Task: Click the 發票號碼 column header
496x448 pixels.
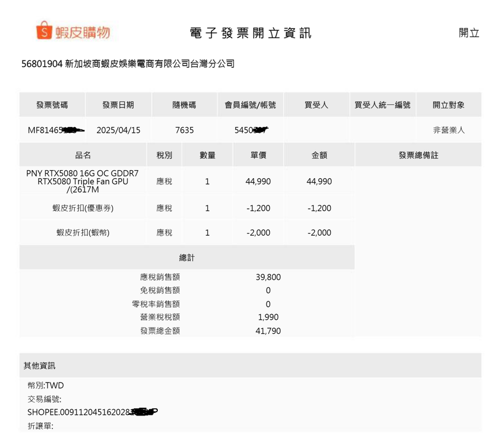Action: tap(52, 105)
